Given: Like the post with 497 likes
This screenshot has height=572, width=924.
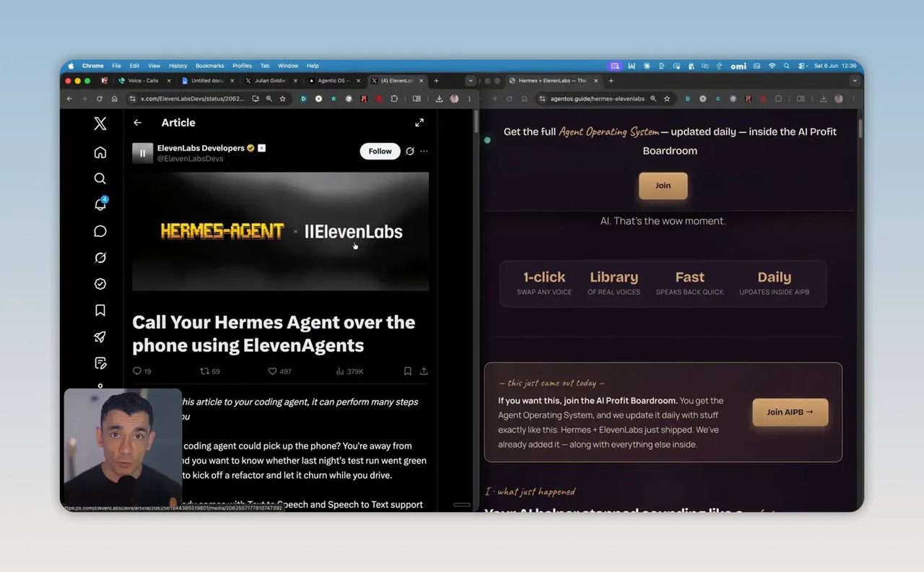Looking at the screenshot, I should point(279,371).
